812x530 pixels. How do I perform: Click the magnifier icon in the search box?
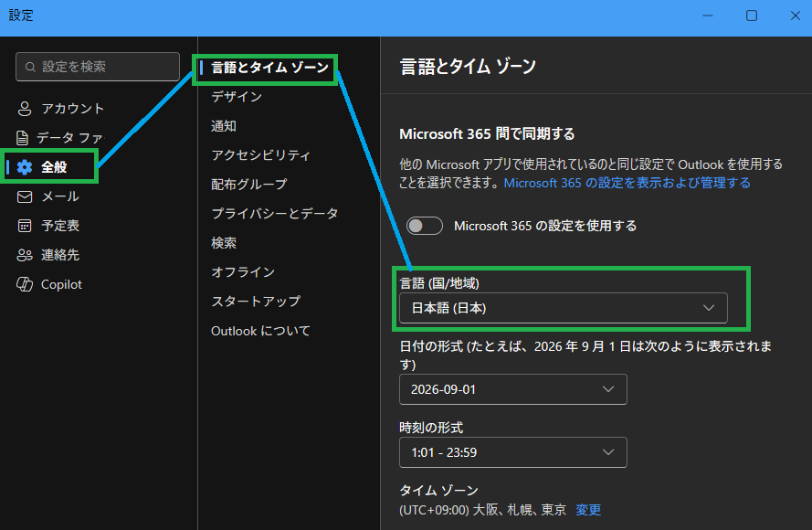30,67
